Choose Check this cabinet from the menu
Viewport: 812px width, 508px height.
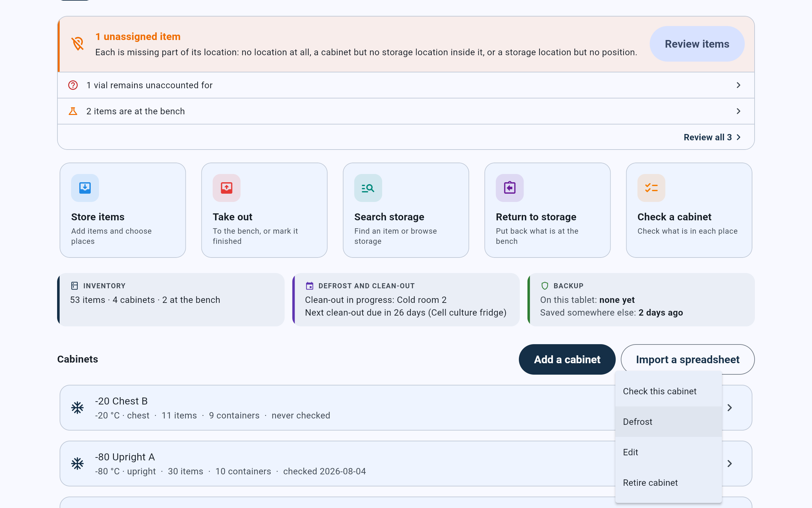click(x=668, y=391)
